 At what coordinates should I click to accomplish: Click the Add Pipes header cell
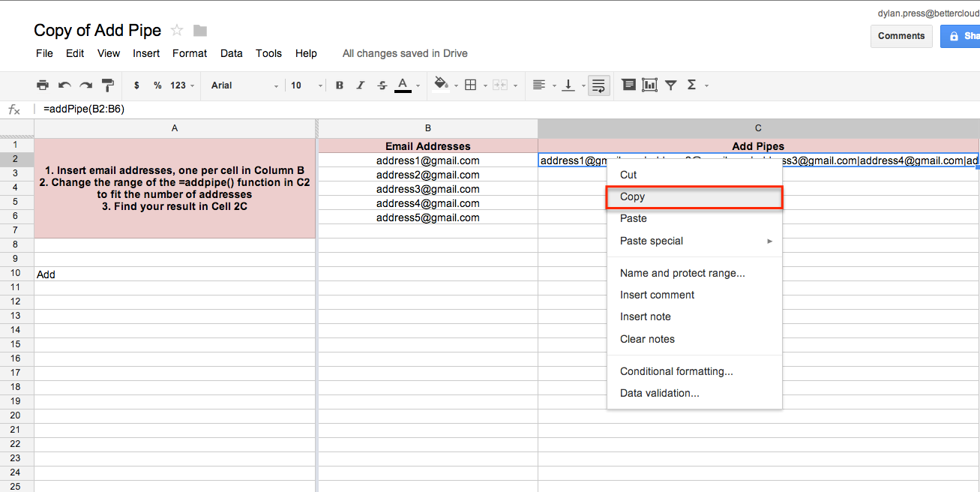[759, 146]
